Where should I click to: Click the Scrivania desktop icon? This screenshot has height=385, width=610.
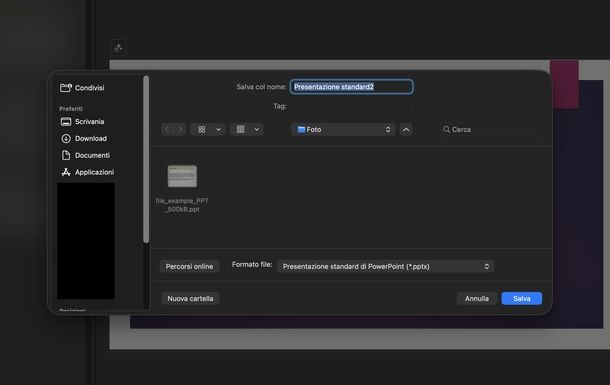click(66, 122)
